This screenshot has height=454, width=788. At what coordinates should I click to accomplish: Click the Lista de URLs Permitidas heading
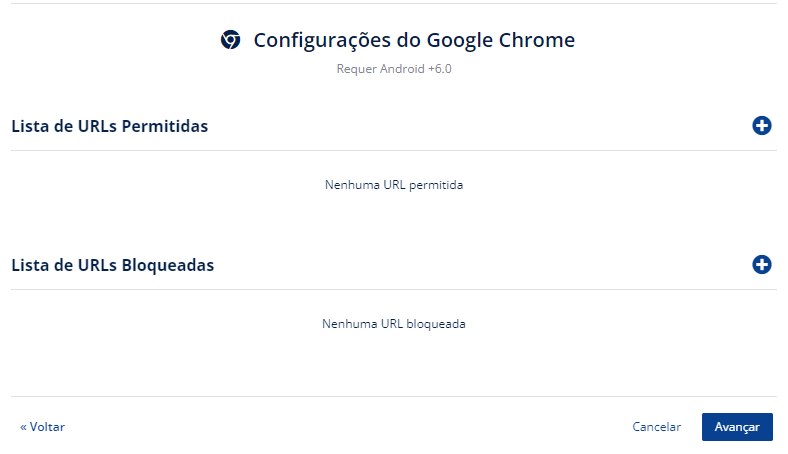[110, 126]
